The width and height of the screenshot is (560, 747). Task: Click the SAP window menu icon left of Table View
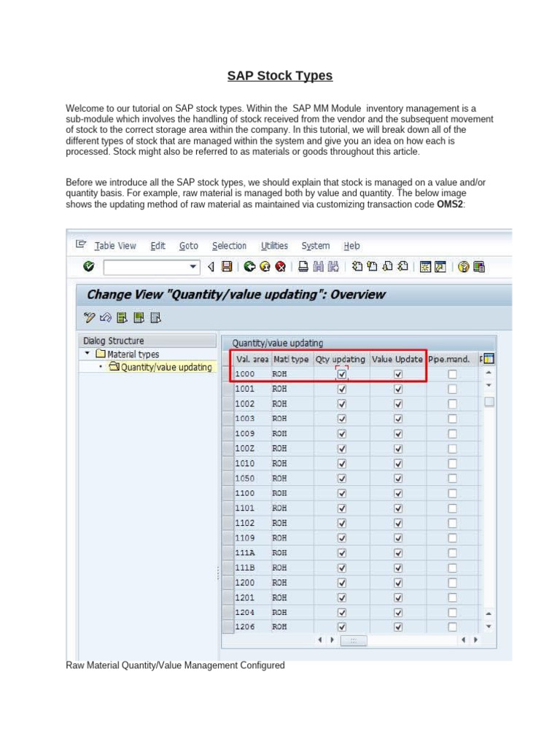coord(81,244)
